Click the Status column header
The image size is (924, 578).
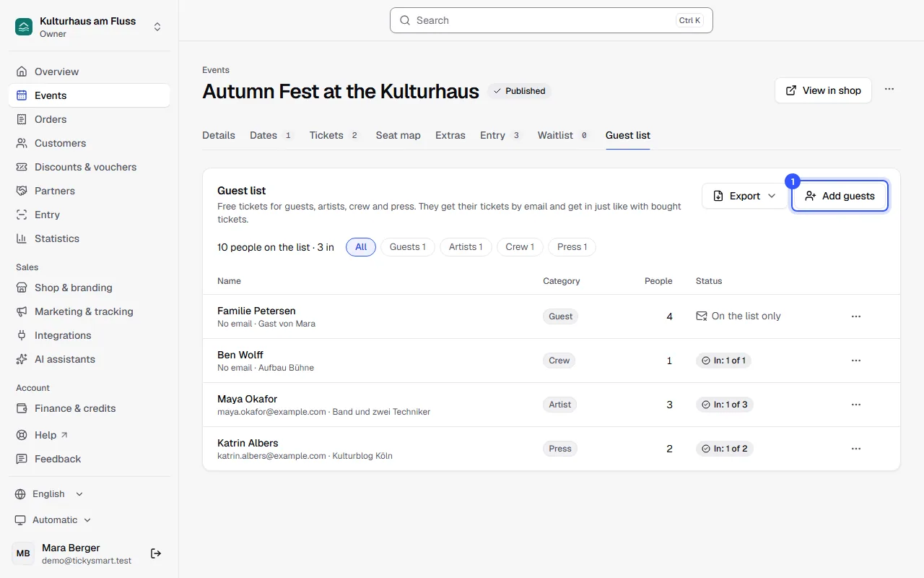[709, 281]
